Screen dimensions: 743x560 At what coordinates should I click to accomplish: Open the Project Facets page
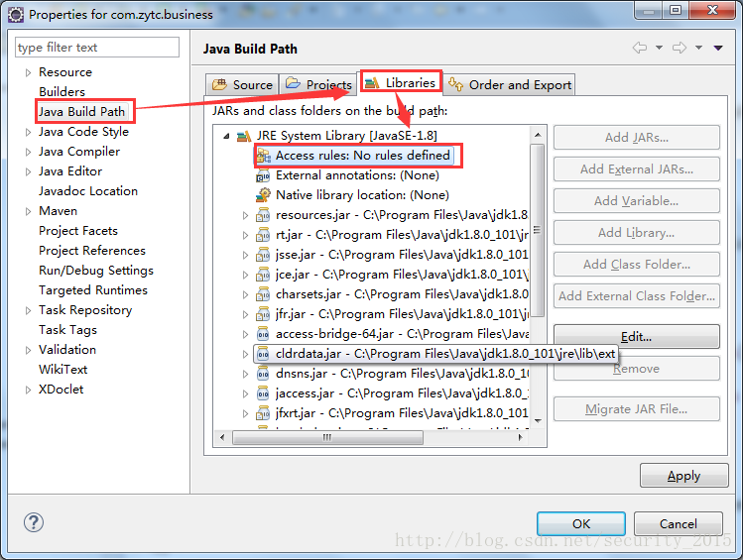(x=78, y=231)
